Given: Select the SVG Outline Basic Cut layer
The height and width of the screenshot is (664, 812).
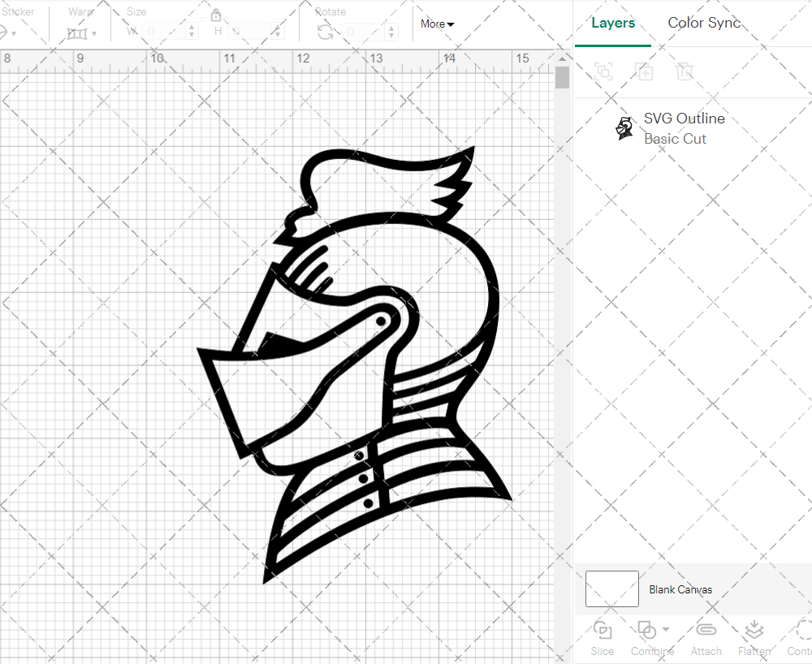Looking at the screenshot, I should (684, 128).
